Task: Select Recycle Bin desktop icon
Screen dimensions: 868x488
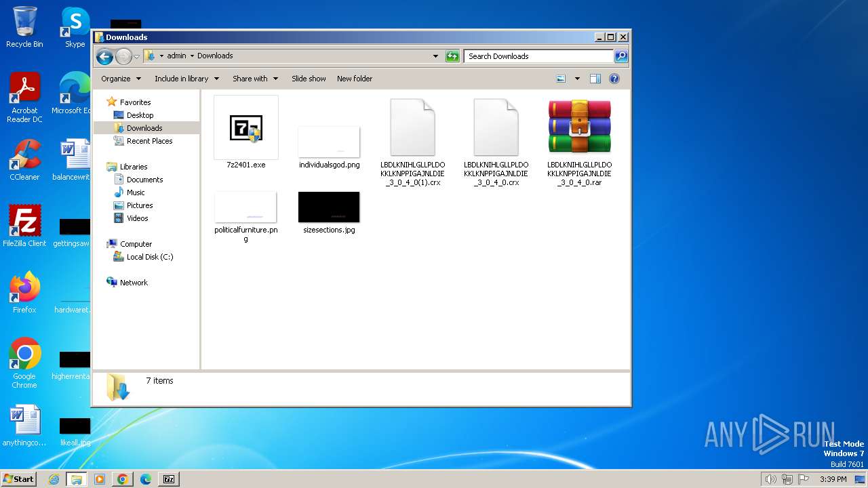Action: pos(24,27)
